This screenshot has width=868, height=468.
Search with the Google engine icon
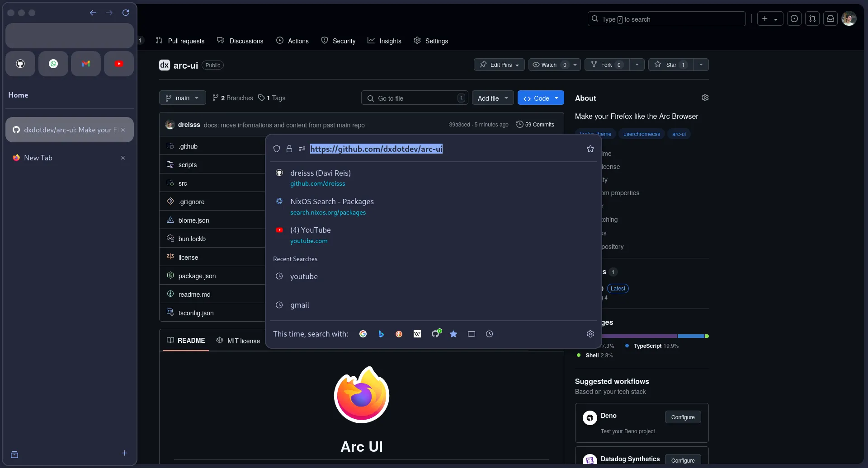click(x=363, y=334)
